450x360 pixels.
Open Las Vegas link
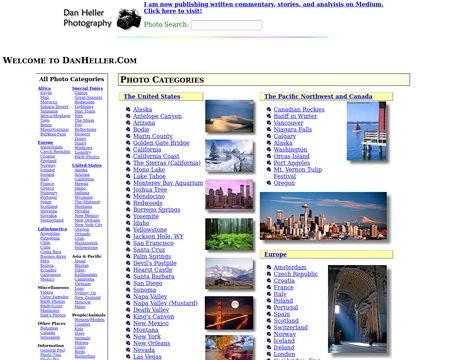tap(147, 356)
